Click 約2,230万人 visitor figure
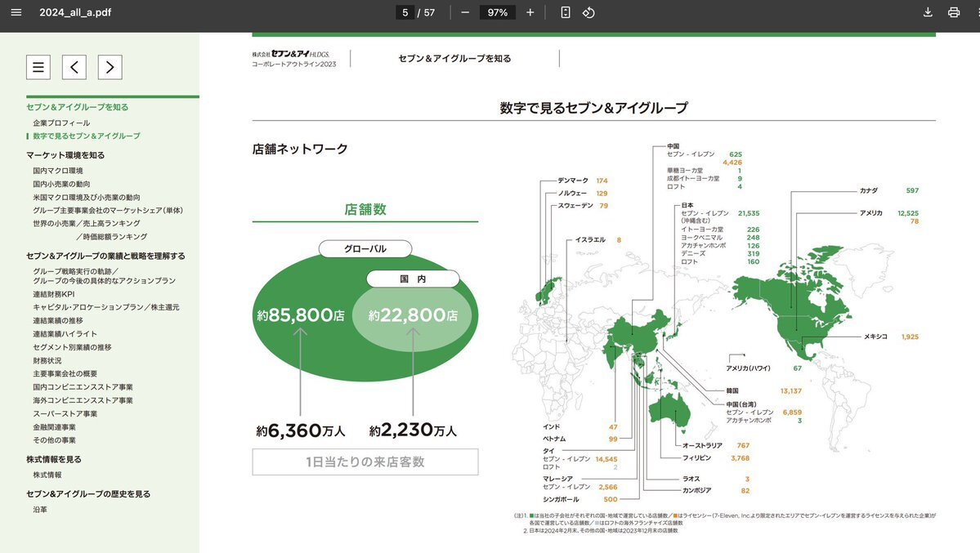The width and height of the screenshot is (980, 553). [413, 430]
